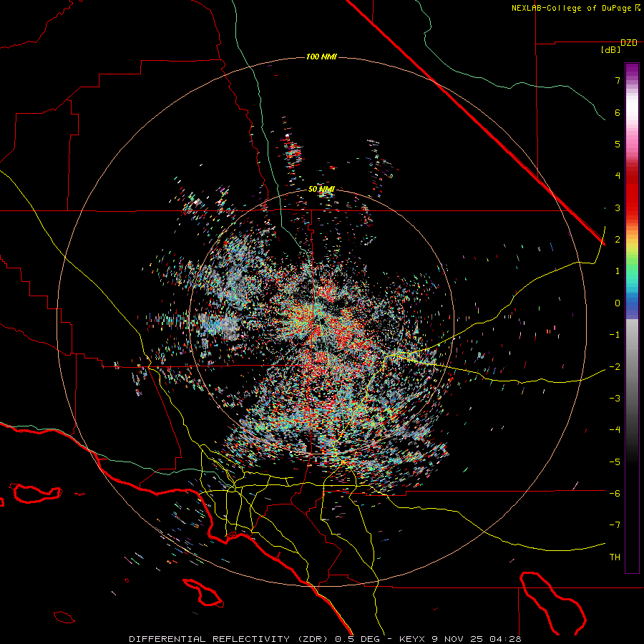Click the 50 NMI range ring label

pos(321,190)
